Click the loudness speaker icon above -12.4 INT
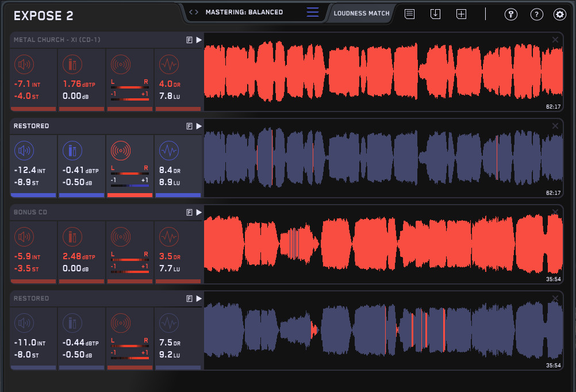The width and height of the screenshot is (576, 392). click(24, 151)
